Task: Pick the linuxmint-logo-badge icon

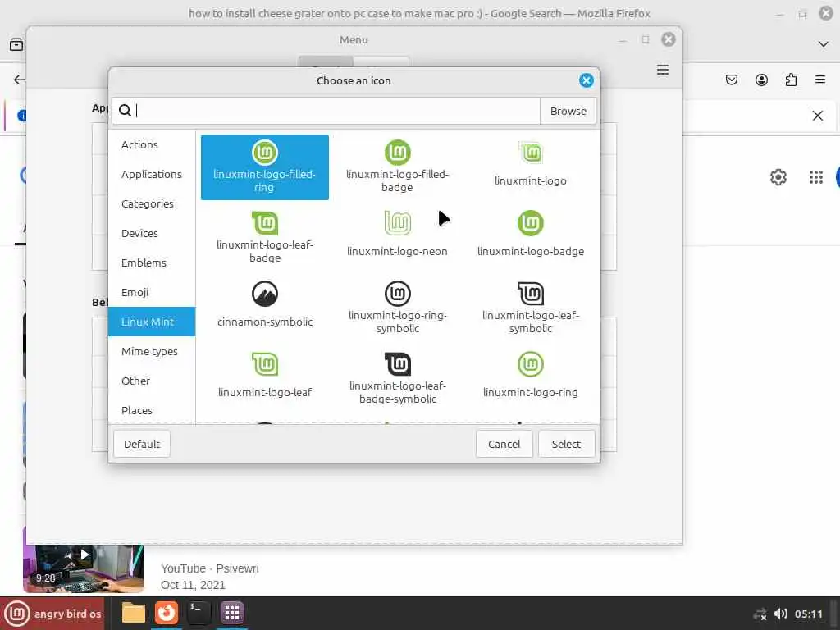Action: point(531,237)
